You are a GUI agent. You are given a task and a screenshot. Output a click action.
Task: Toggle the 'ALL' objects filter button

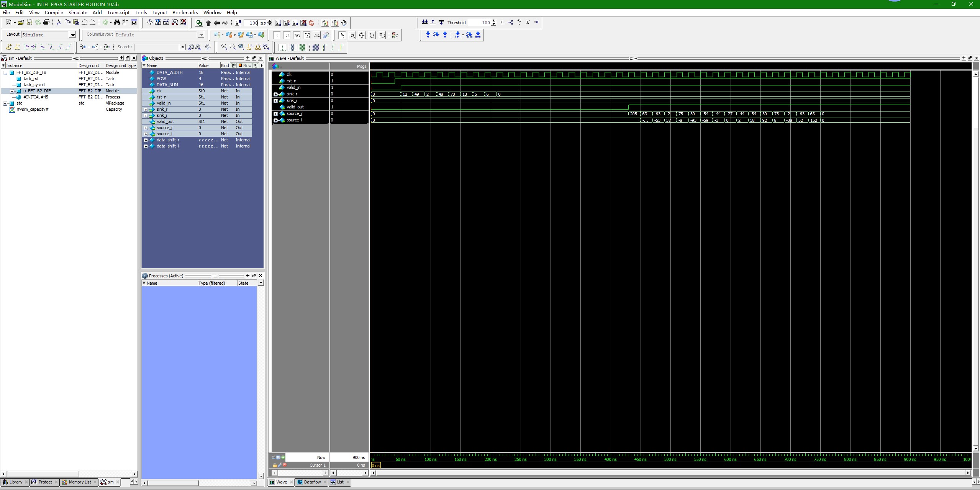pos(317,36)
